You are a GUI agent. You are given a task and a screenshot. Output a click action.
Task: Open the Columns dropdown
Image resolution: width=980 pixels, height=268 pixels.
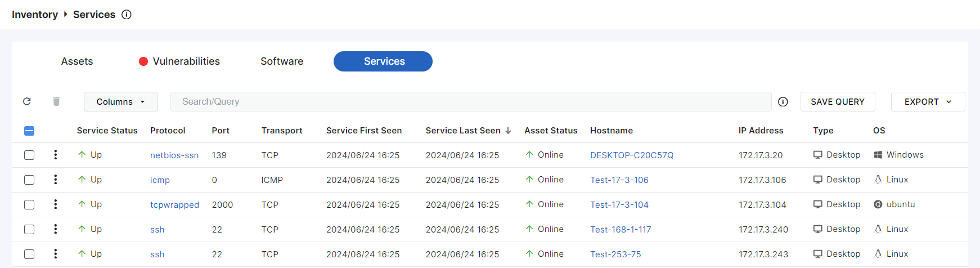[x=120, y=102]
